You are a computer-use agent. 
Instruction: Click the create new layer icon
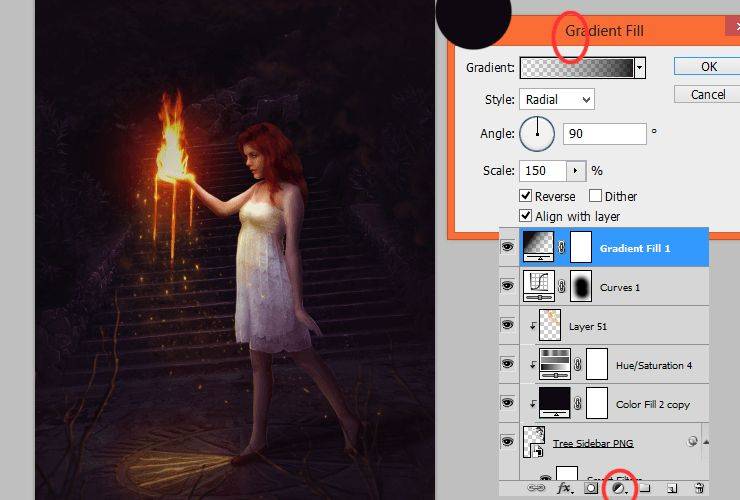coord(673,488)
